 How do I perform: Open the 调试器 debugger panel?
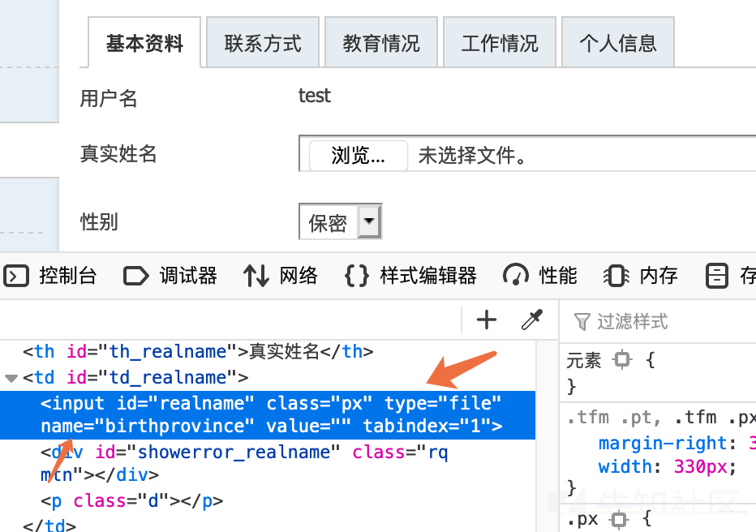click(171, 276)
